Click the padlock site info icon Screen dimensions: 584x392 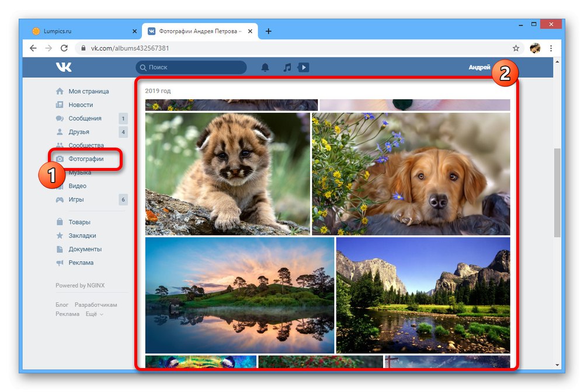(x=84, y=48)
